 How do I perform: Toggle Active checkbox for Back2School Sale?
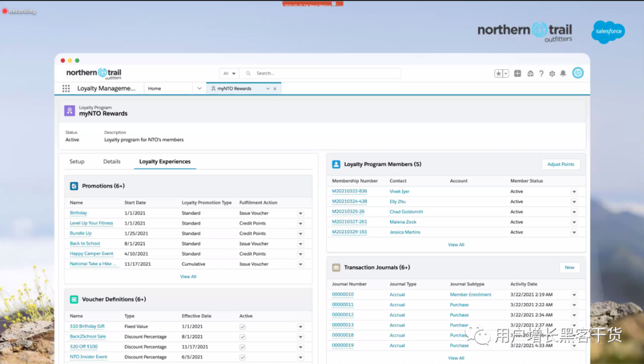point(242,337)
